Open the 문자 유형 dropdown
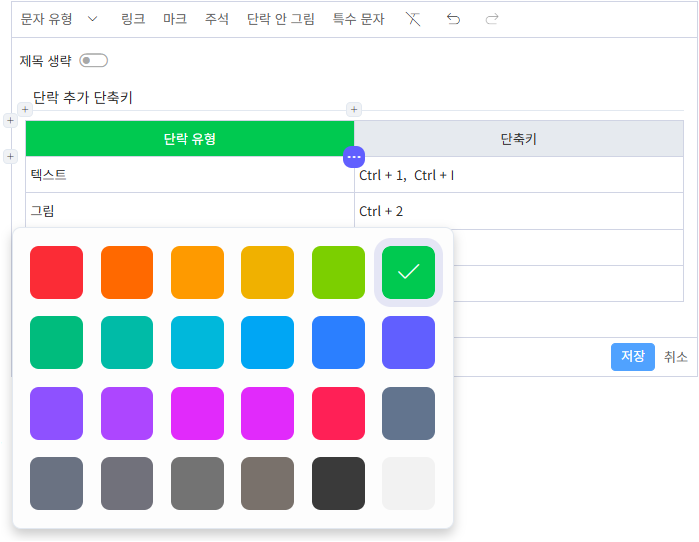 click(x=59, y=19)
